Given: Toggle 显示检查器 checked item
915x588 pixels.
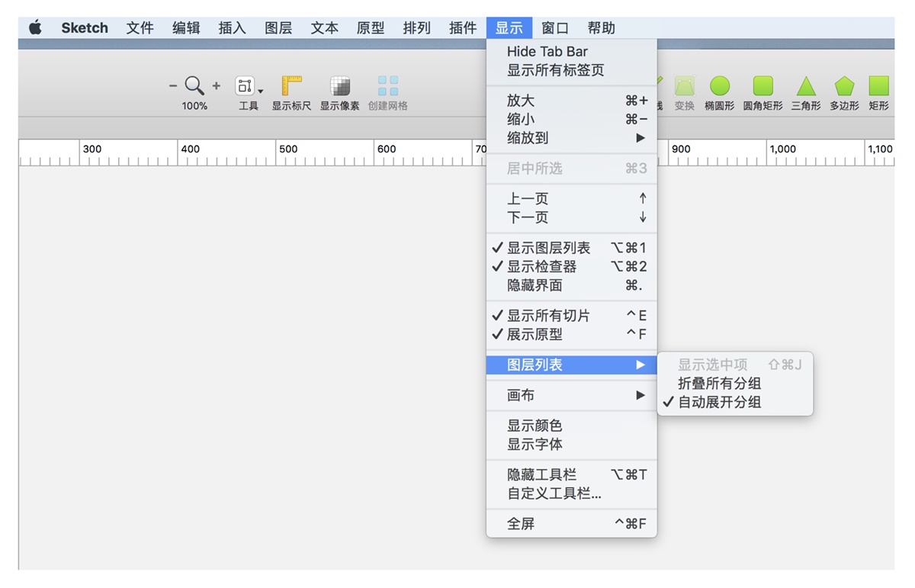Looking at the screenshot, I should (571, 267).
